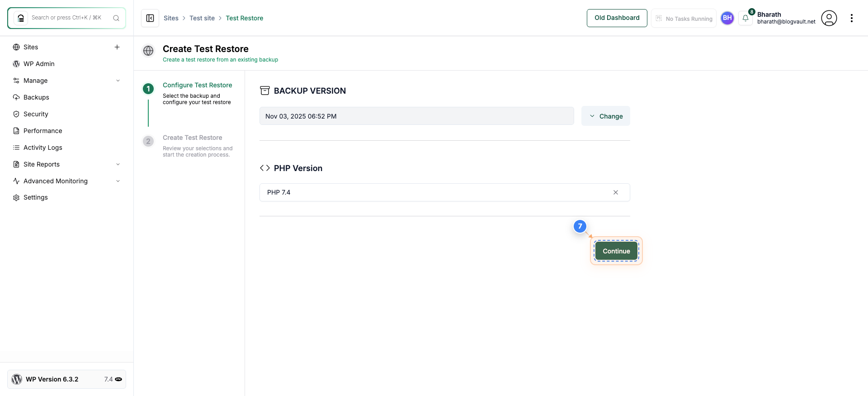This screenshot has height=396, width=868.
Task: Click the WP Version 6.3.2 footer label
Action: click(x=52, y=379)
